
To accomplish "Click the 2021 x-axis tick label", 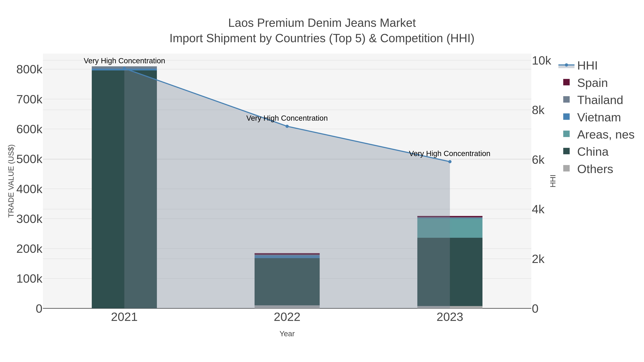I will pos(124,317).
